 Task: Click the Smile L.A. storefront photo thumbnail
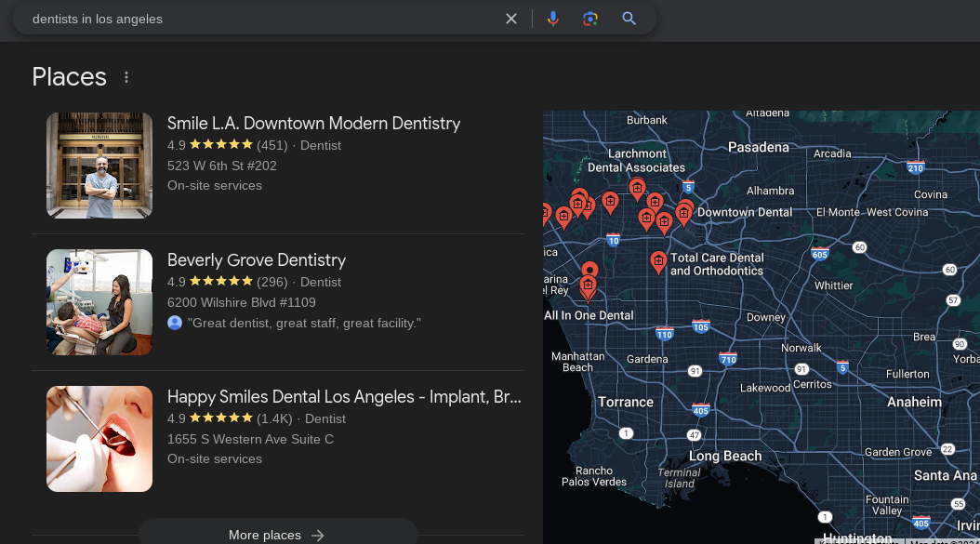[x=99, y=166]
